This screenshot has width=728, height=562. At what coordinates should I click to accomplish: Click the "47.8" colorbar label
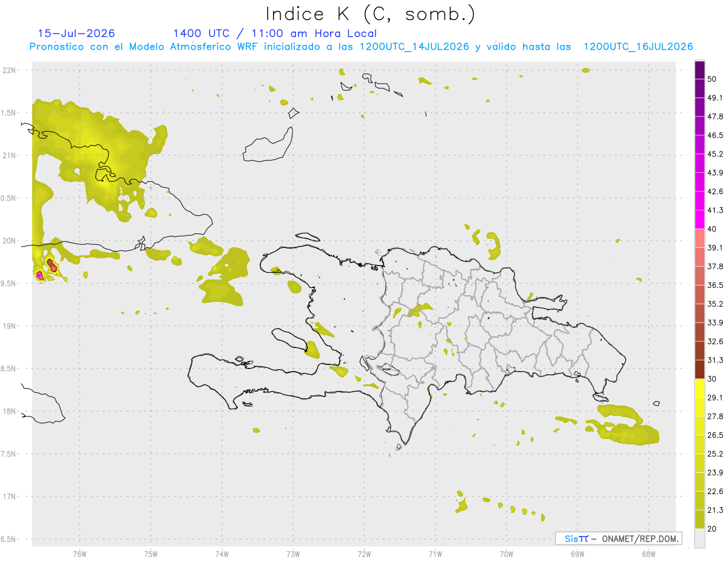point(715,116)
